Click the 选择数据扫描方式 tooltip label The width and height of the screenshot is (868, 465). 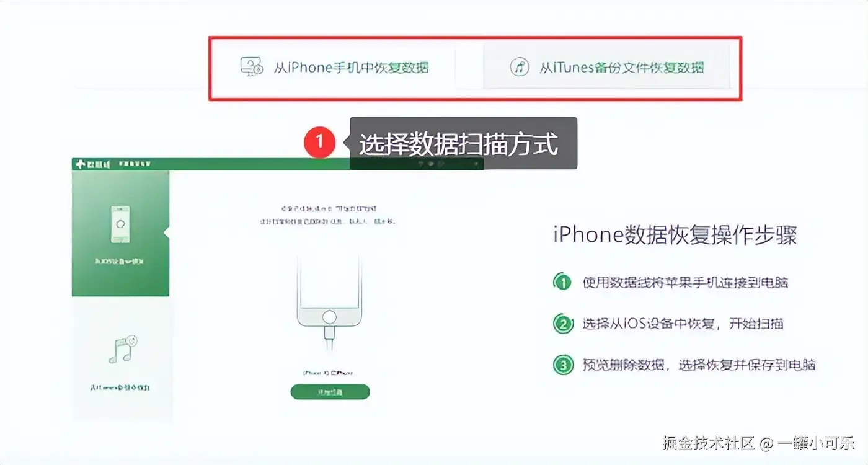[459, 144]
